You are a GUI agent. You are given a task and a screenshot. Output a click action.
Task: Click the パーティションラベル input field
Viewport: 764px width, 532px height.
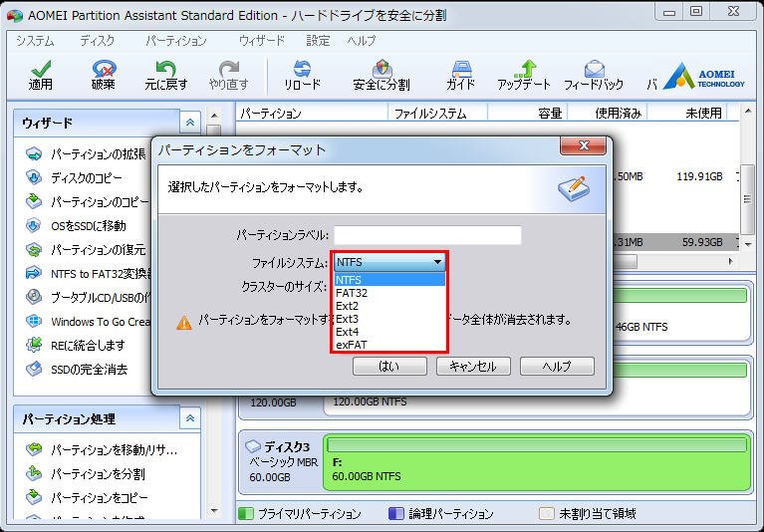coord(427,235)
